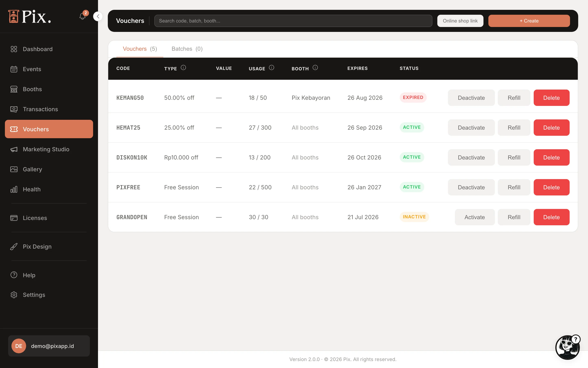Click the EXPIRED status badge

(413, 97)
